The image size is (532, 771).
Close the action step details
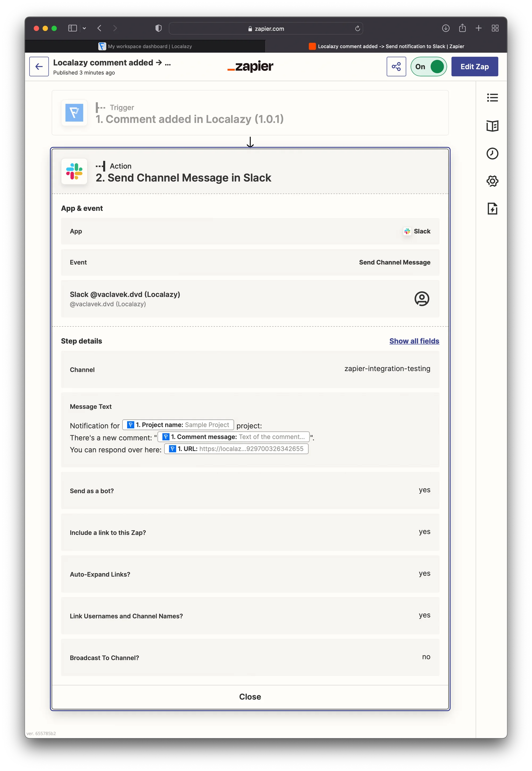tap(250, 697)
